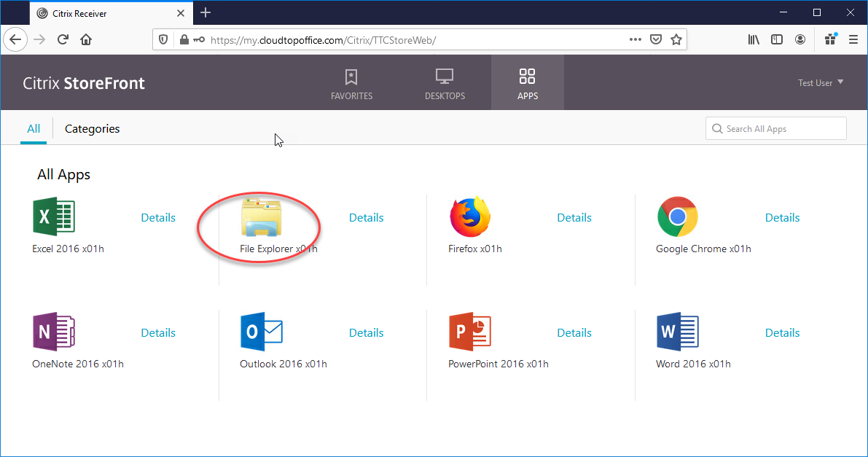
Task: Select the Citrix Receiver browser tab
Action: pos(111,13)
